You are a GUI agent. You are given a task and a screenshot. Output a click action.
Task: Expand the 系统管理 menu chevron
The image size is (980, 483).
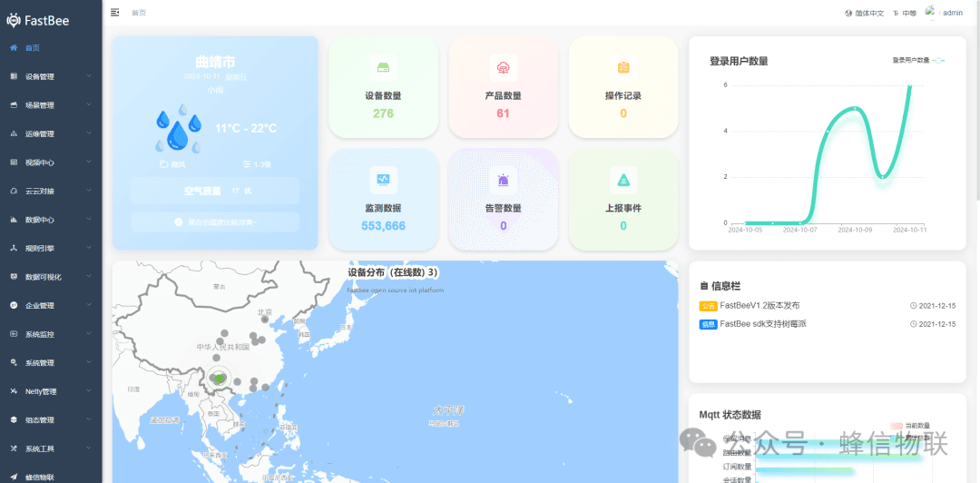point(89,363)
